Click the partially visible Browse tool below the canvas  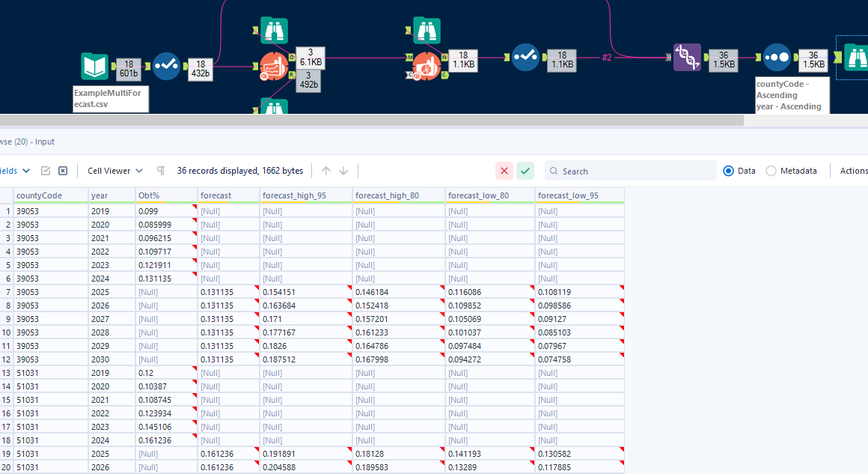(273, 109)
